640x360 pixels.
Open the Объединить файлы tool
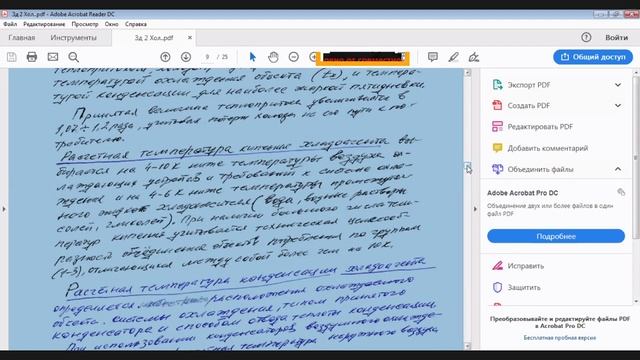tap(540, 169)
